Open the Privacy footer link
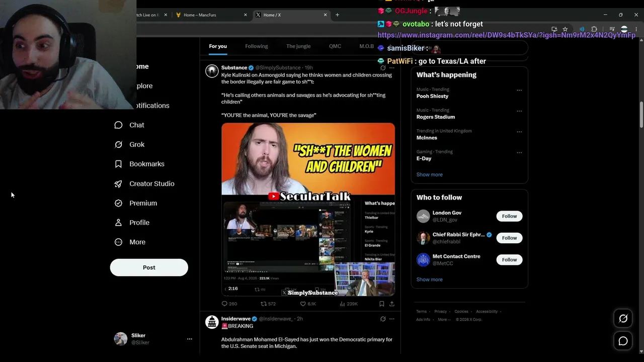Screen dimensions: 644x362 pyautogui.click(x=440, y=312)
